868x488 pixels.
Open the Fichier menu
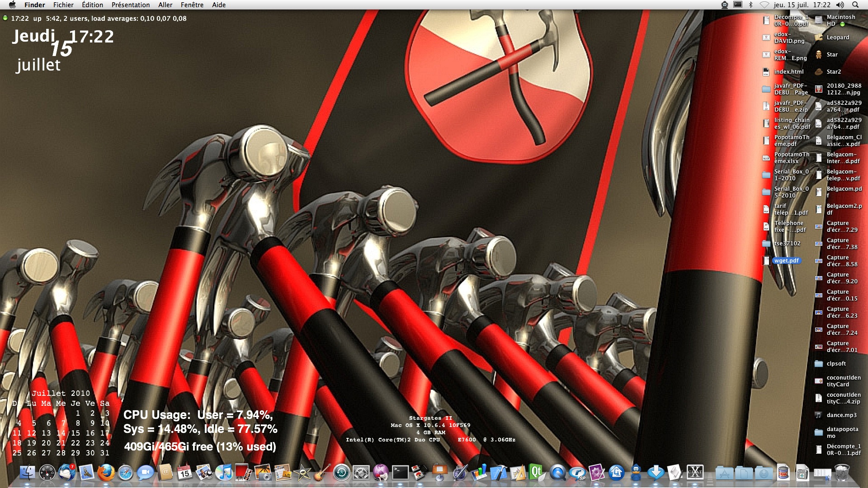[x=63, y=5]
